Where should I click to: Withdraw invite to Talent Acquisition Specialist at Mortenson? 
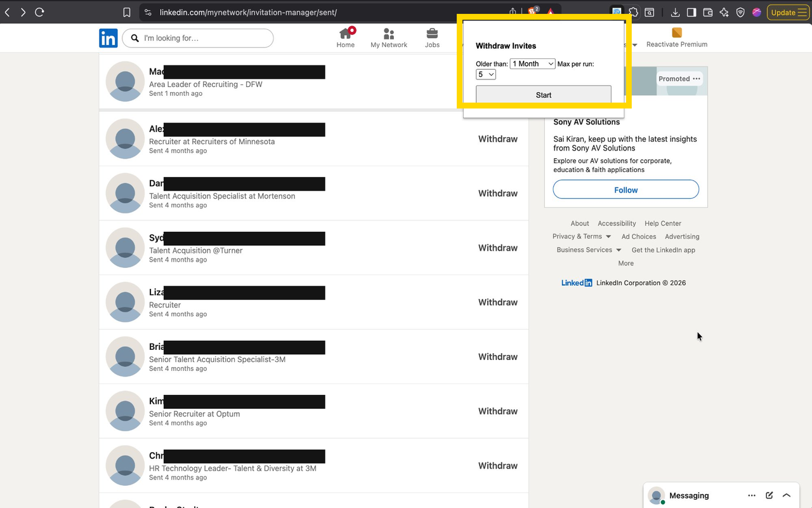[x=498, y=193]
